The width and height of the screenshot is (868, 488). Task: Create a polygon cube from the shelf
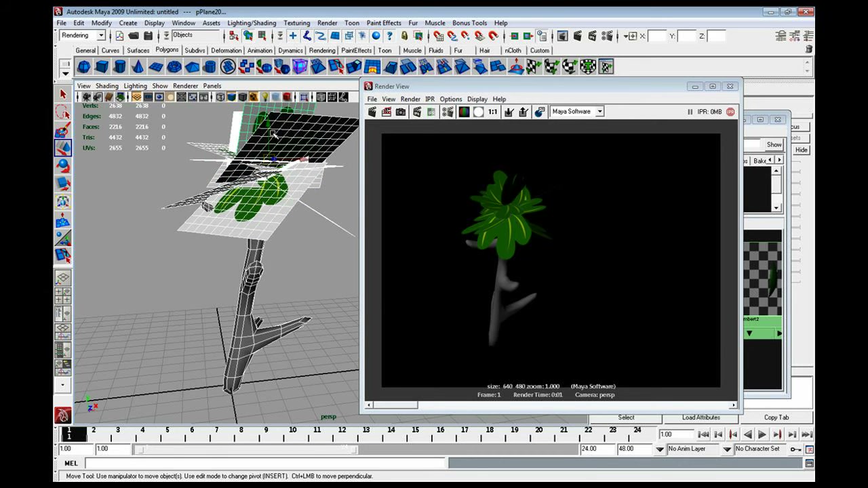[102, 66]
